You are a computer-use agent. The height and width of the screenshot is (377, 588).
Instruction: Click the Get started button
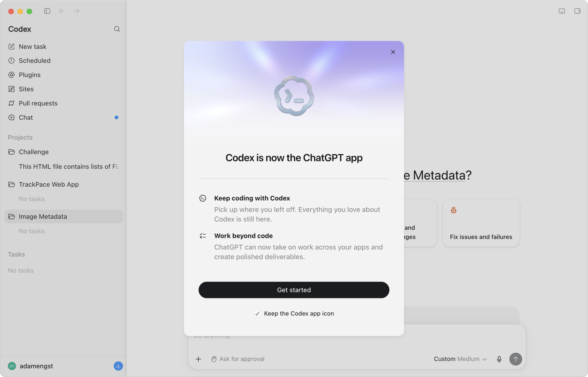point(294,290)
